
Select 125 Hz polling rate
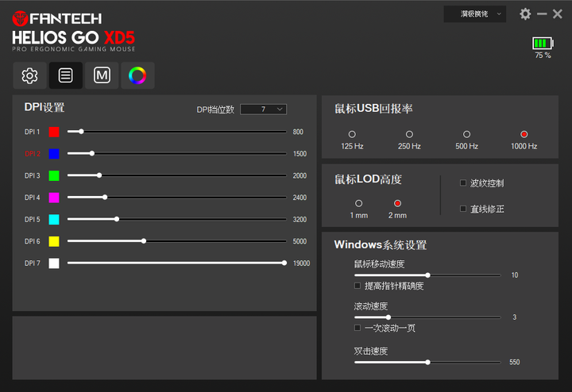point(352,134)
